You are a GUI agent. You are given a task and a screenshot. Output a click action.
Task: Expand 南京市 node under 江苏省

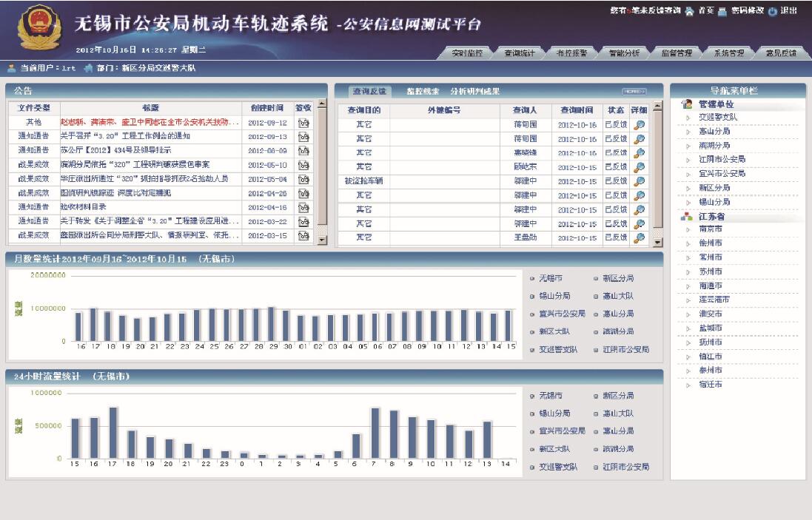(688, 230)
